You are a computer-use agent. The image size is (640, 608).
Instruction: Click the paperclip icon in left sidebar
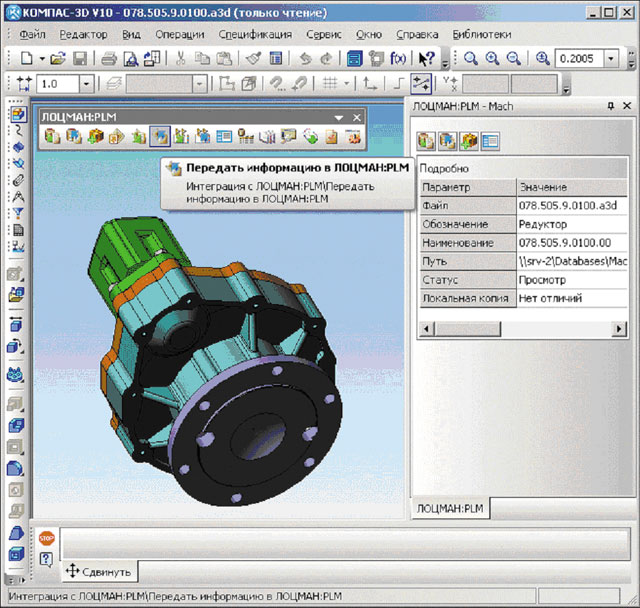pyautogui.click(x=18, y=180)
